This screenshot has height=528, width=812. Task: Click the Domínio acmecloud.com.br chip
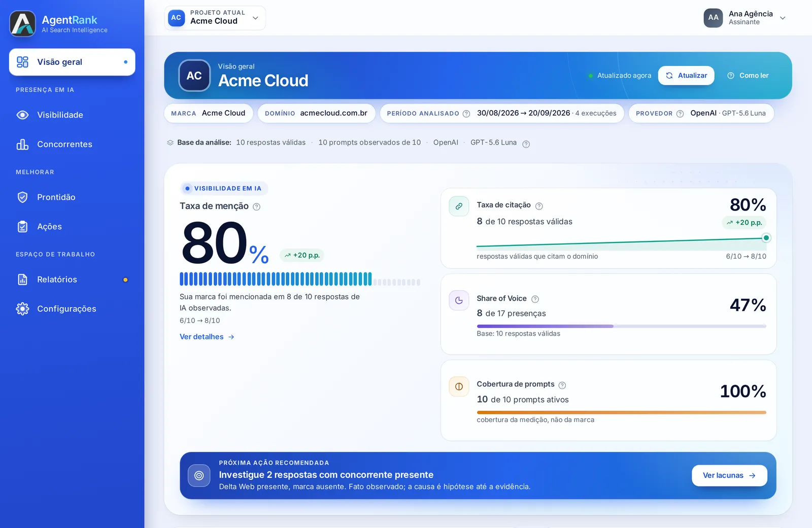(x=316, y=113)
